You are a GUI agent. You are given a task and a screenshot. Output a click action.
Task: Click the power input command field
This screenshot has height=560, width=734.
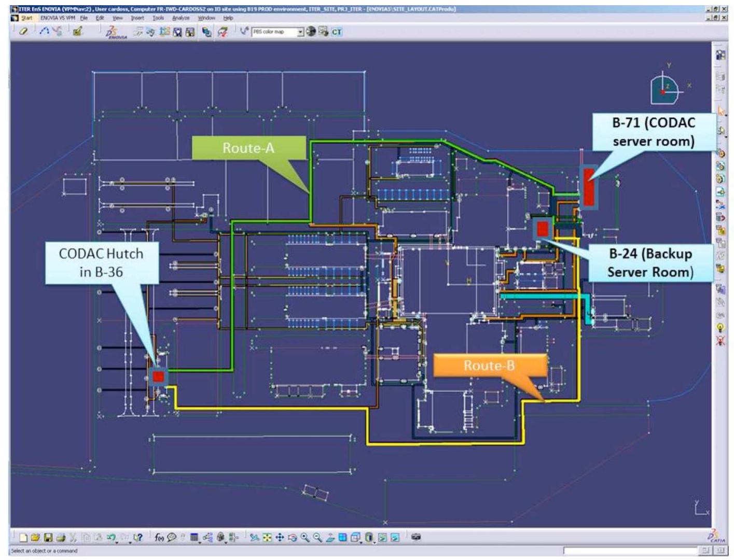[x=631, y=551]
